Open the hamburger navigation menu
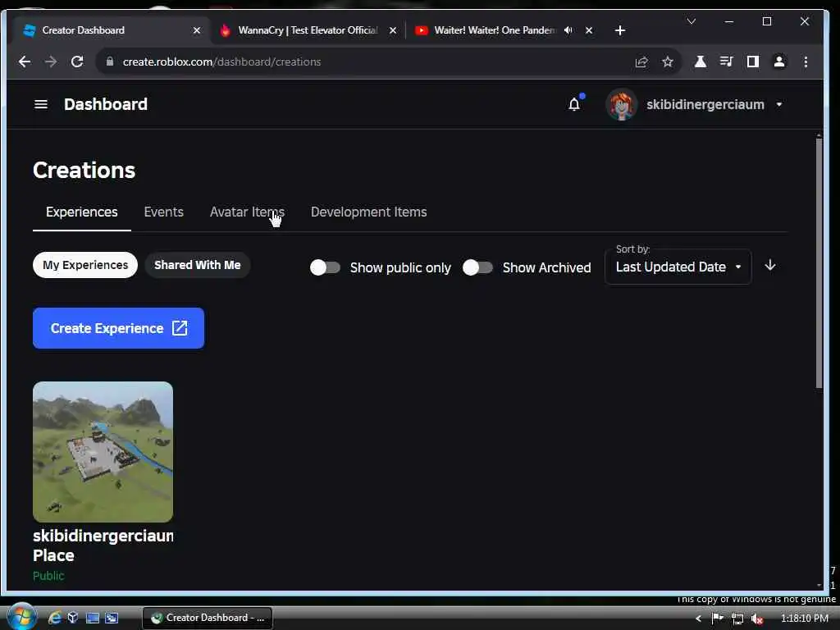Viewport: 840px width, 630px height. (41, 104)
